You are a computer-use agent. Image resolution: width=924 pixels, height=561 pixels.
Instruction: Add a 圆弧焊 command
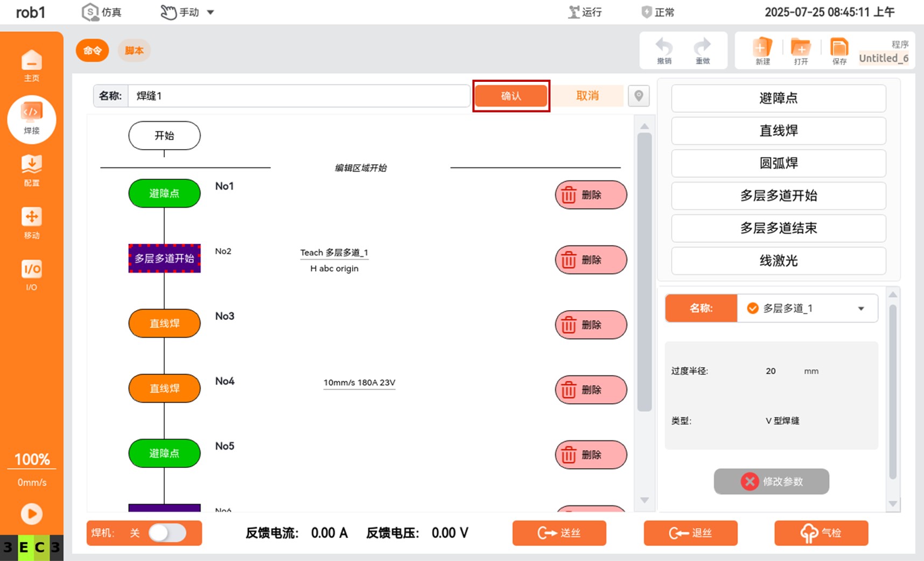click(x=778, y=163)
